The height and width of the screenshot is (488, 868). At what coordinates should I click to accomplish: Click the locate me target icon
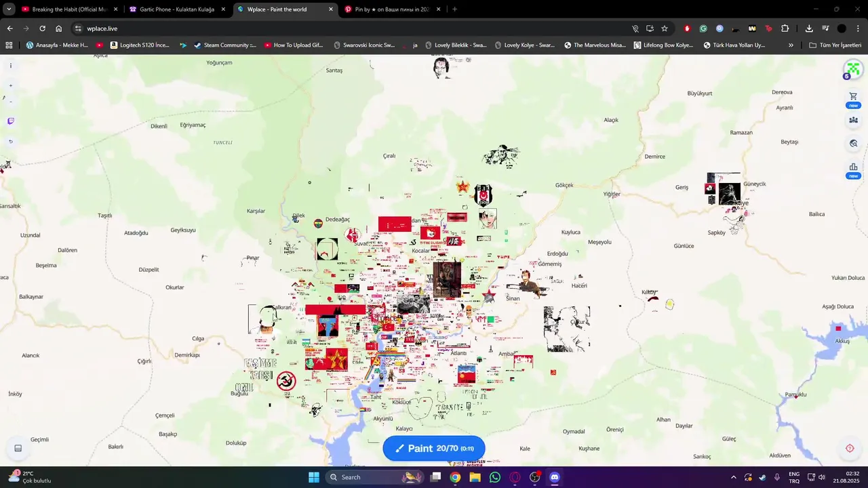(x=850, y=448)
